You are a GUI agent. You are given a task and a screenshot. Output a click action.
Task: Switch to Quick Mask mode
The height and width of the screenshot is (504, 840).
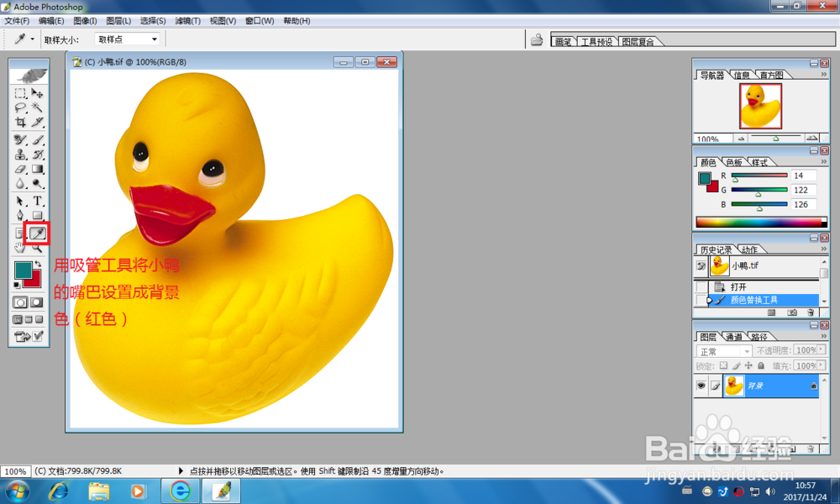36,302
